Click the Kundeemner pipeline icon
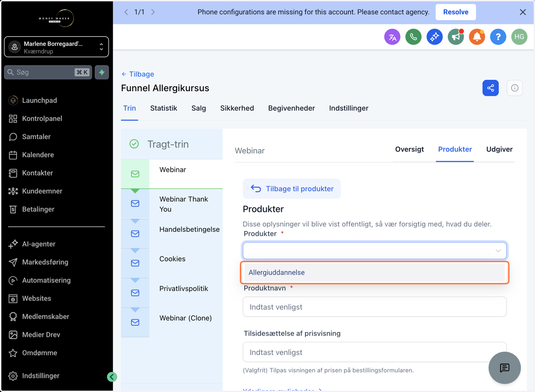This screenshot has height=392, width=535. click(x=13, y=191)
